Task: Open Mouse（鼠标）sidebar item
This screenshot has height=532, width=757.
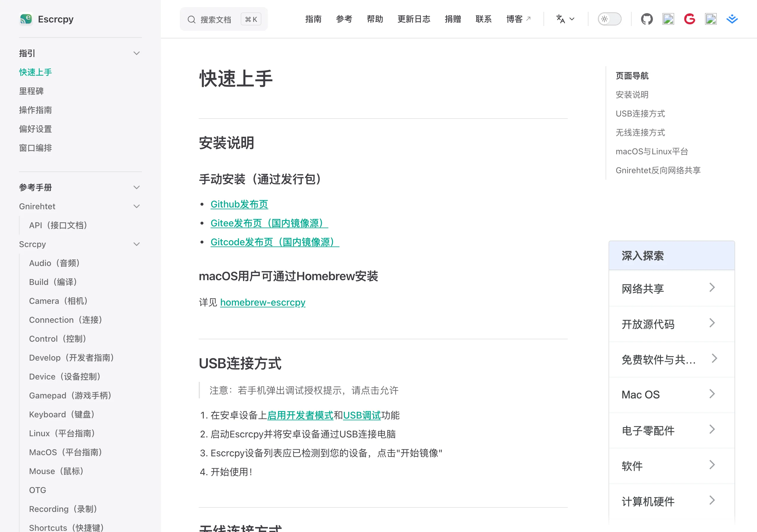Action: coord(57,471)
